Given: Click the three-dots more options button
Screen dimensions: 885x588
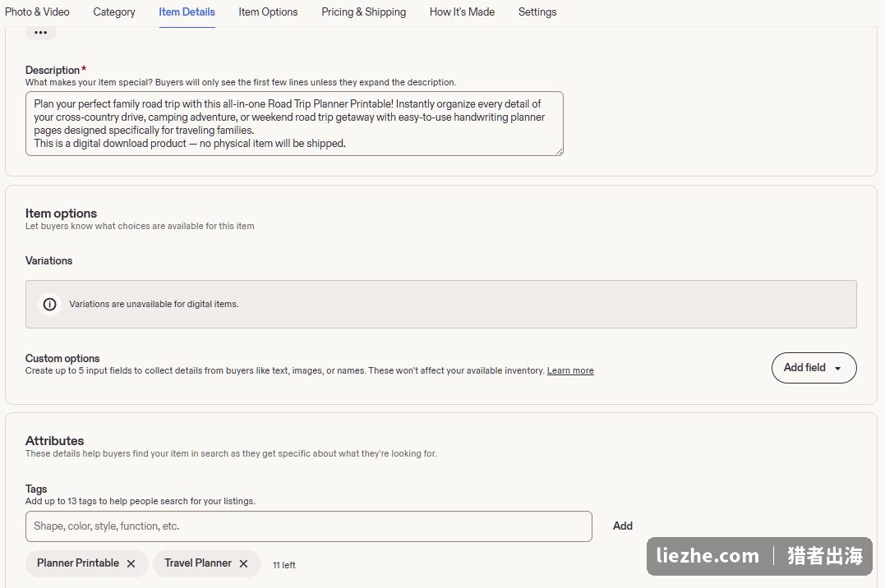Looking at the screenshot, I should [40, 33].
